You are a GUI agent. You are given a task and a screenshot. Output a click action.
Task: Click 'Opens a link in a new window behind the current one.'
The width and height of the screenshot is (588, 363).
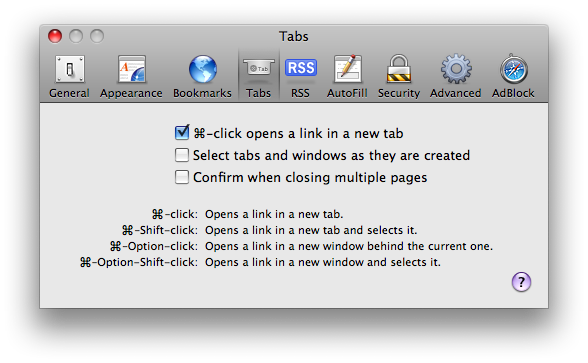pos(349,246)
